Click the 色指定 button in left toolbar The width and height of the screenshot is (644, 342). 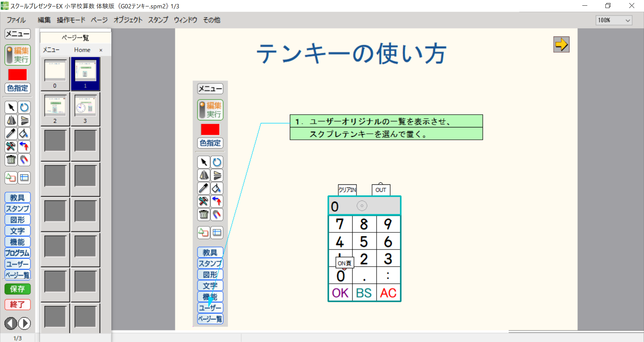coord(17,88)
